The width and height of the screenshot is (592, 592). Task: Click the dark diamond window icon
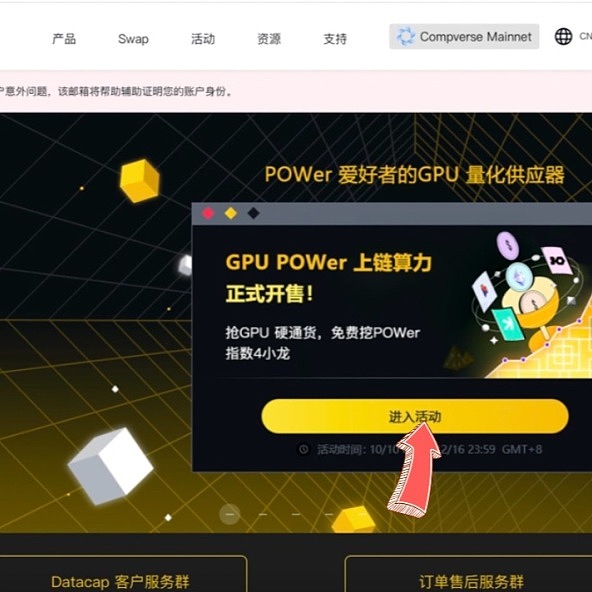pyautogui.click(x=253, y=213)
